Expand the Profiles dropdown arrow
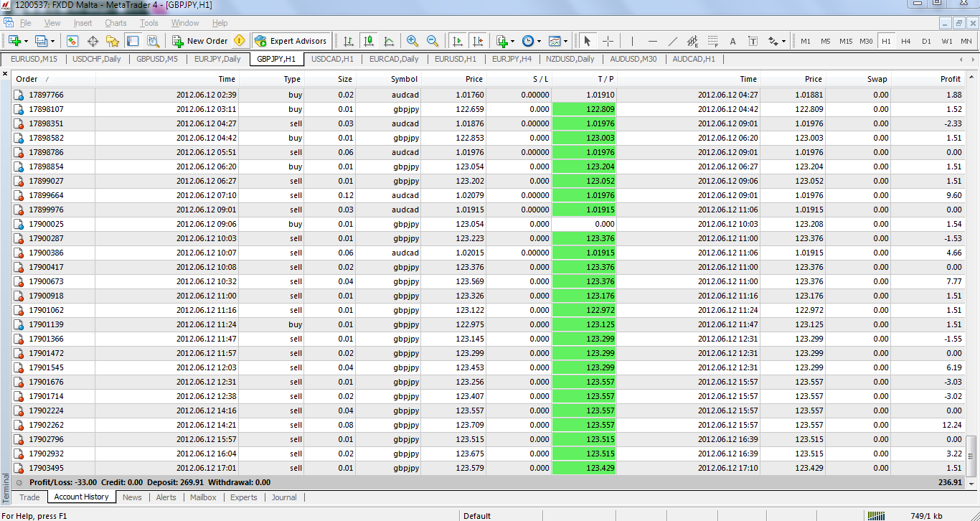The image size is (980, 521). coord(53,41)
